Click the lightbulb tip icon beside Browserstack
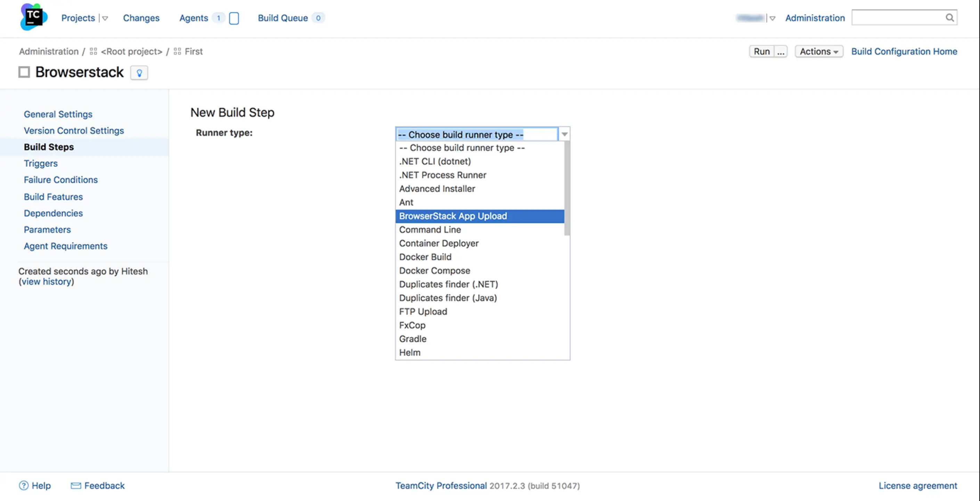Viewport: 980px width, 501px height. pyautogui.click(x=139, y=73)
